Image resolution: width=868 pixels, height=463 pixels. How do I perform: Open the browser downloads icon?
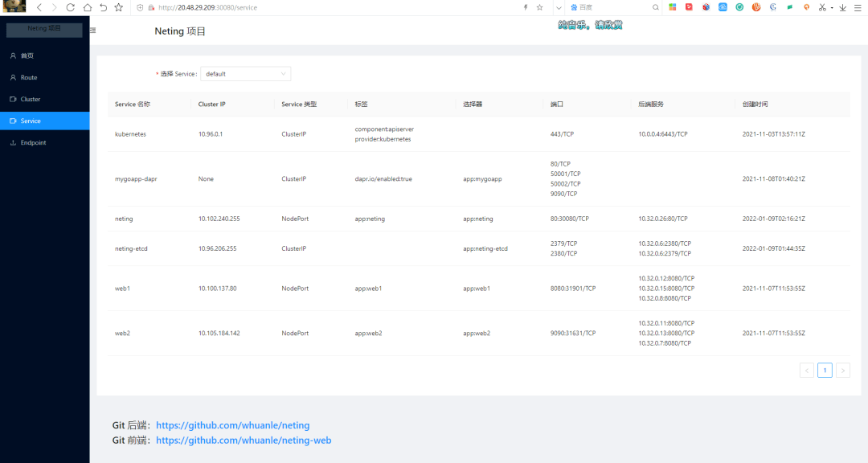(842, 7)
